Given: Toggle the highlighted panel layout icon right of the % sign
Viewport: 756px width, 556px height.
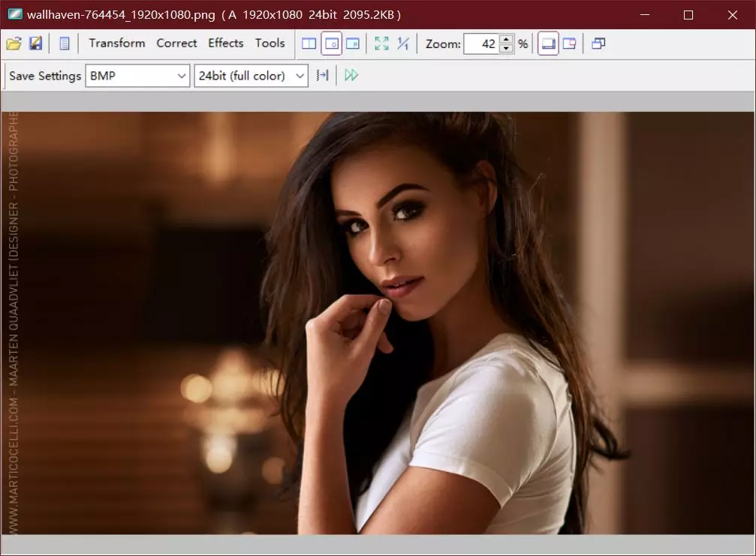Looking at the screenshot, I should point(548,44).
